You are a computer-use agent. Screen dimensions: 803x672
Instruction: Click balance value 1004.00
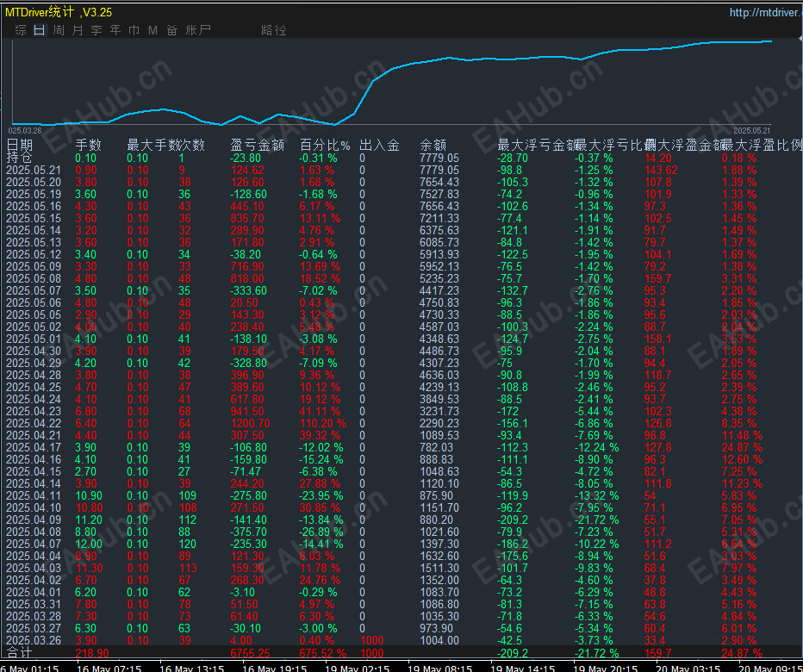439,641
